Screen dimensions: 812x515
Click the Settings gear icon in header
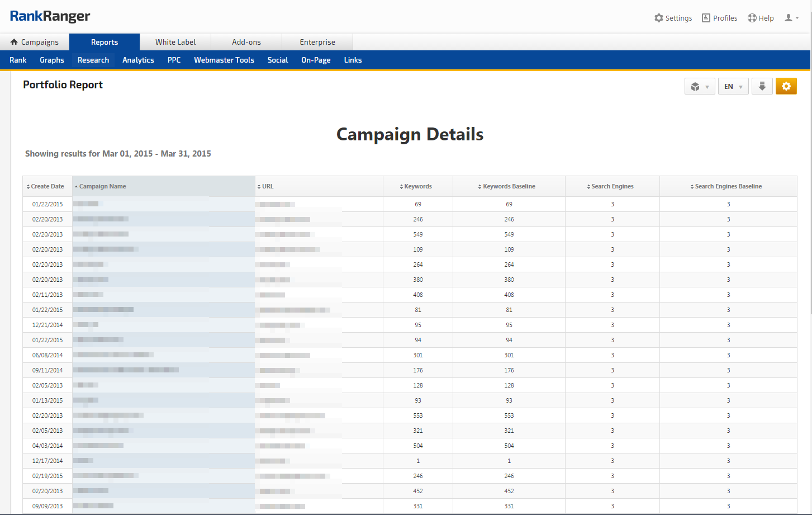pyautogui.click(x=659, y=18)
